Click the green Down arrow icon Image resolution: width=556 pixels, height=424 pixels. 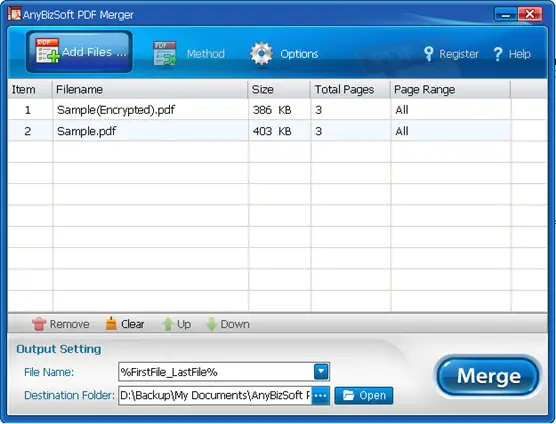(211, 324)
